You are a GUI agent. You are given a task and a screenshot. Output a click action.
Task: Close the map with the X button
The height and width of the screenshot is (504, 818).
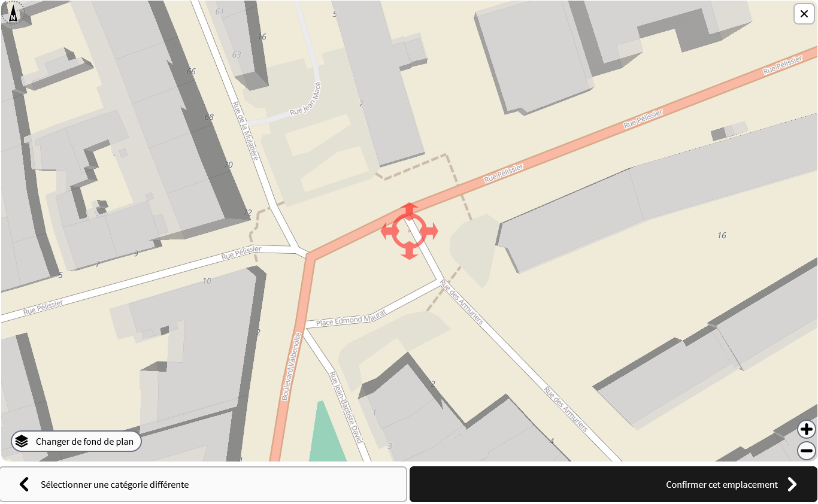804,14
